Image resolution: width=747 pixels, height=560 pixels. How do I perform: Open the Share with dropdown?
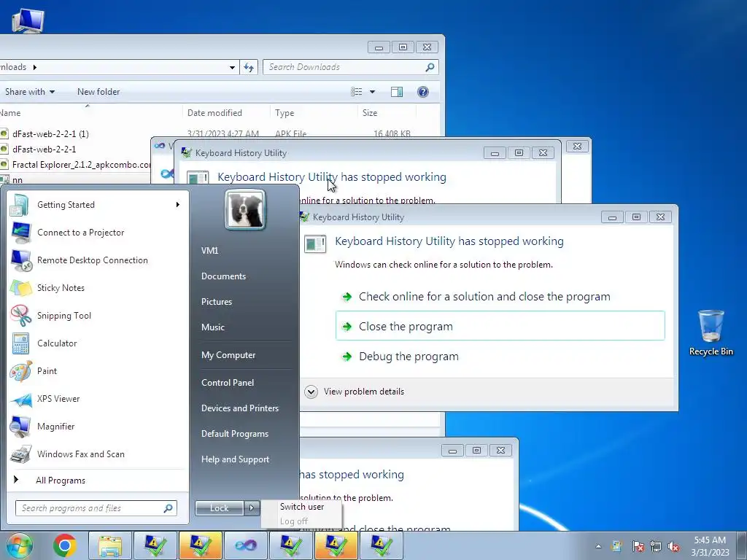(29, 92)
